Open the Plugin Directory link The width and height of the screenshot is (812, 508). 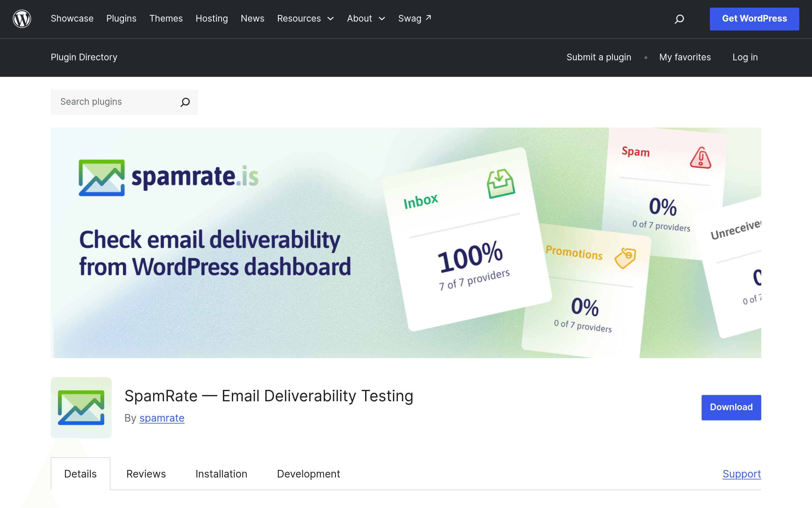pyautogui.click(x=84, y=57)
